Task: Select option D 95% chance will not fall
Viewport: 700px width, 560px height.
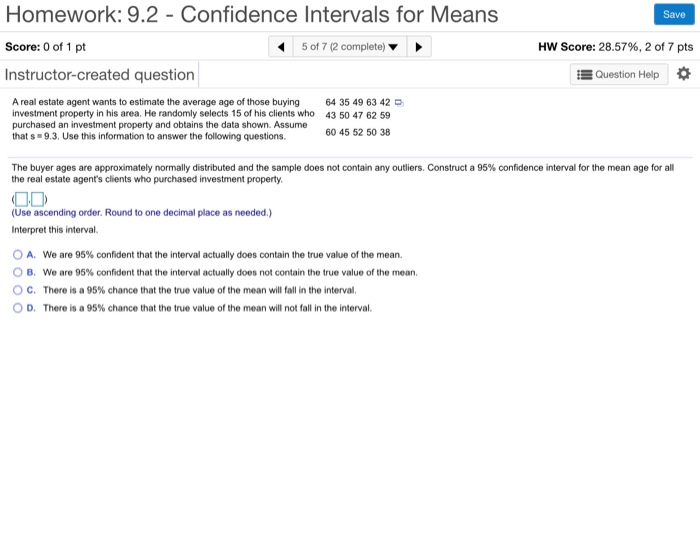Action: click(x=17, y=308)
